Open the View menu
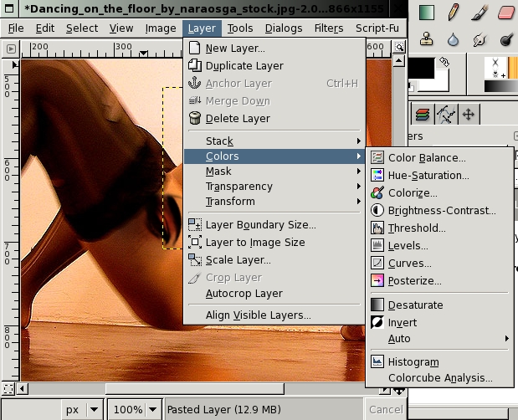The height and width of the screenshot is (420, 518). 121,28
